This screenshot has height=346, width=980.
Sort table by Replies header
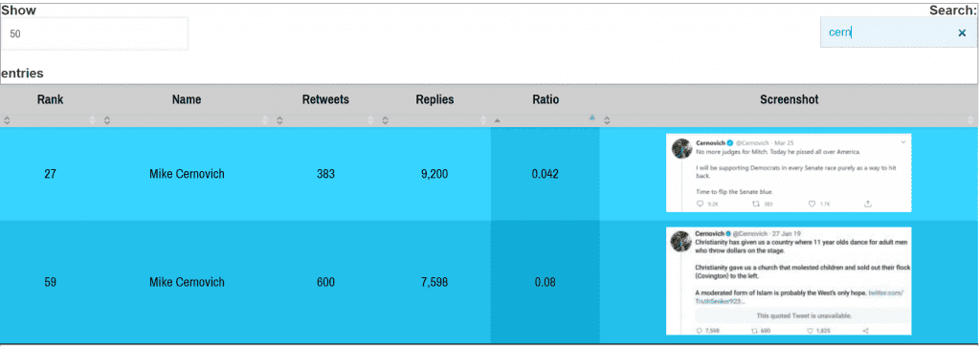(435, 99)
